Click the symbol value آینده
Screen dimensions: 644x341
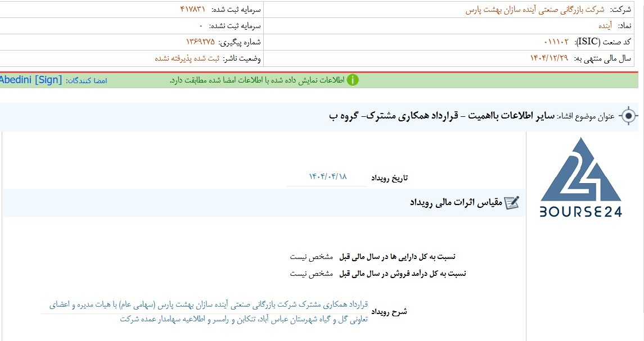[x=605, y=26]
